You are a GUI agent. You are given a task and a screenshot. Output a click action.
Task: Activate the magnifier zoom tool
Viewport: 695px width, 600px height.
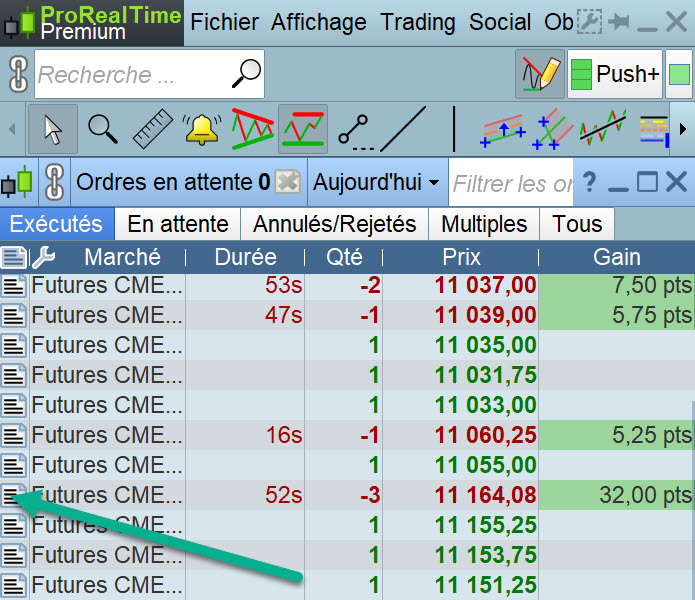[x=103, y=129]
